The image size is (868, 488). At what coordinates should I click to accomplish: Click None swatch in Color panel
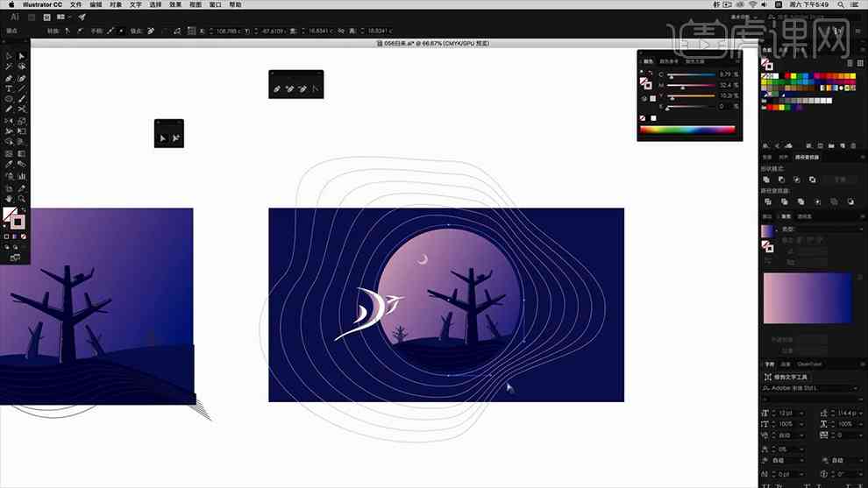point(643,118)
